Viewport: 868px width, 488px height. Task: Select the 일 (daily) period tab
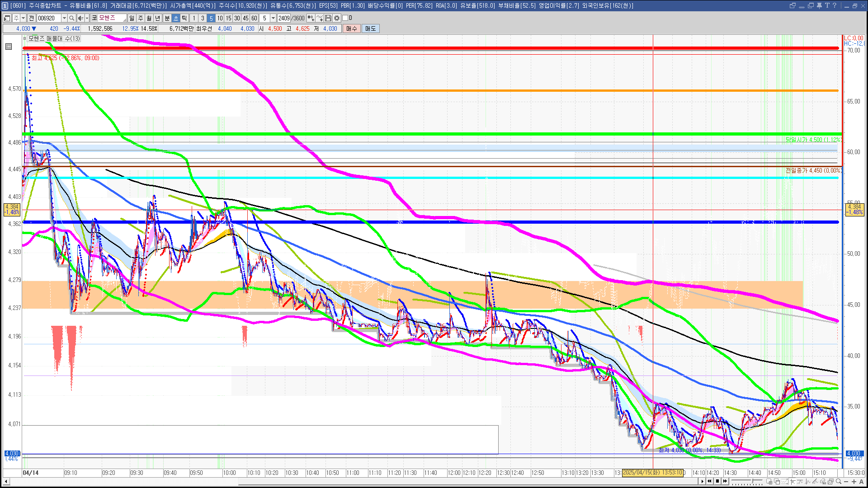(132, 18)
